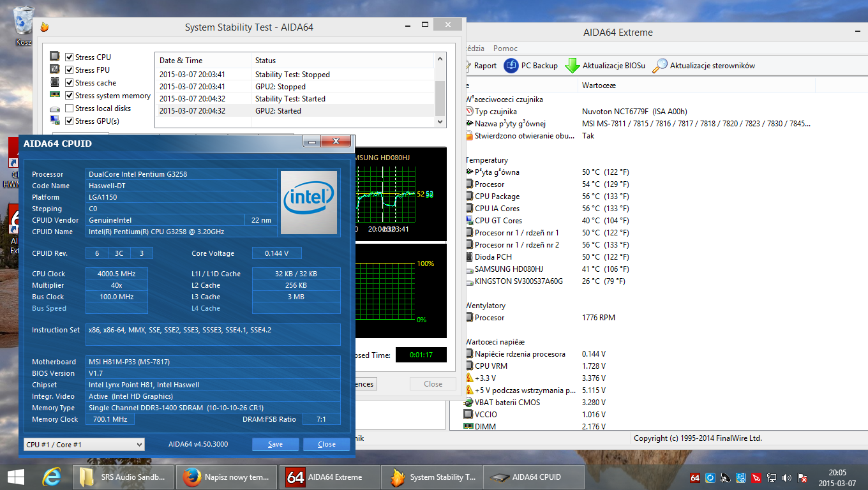Click the green Aktualizacje BIOSu arrow icon
Viewport: 868px width, 490px height.
[x=572, y=66]
